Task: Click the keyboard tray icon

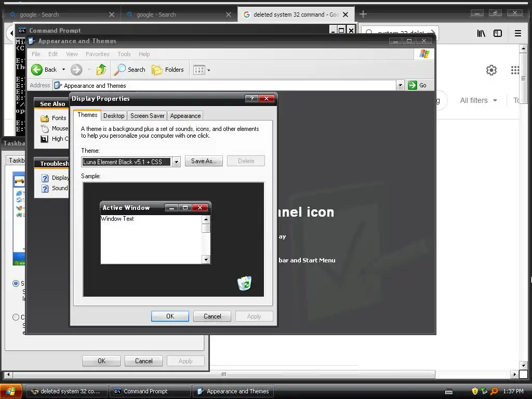Action: pyautogui.click(x=449, y=392)
